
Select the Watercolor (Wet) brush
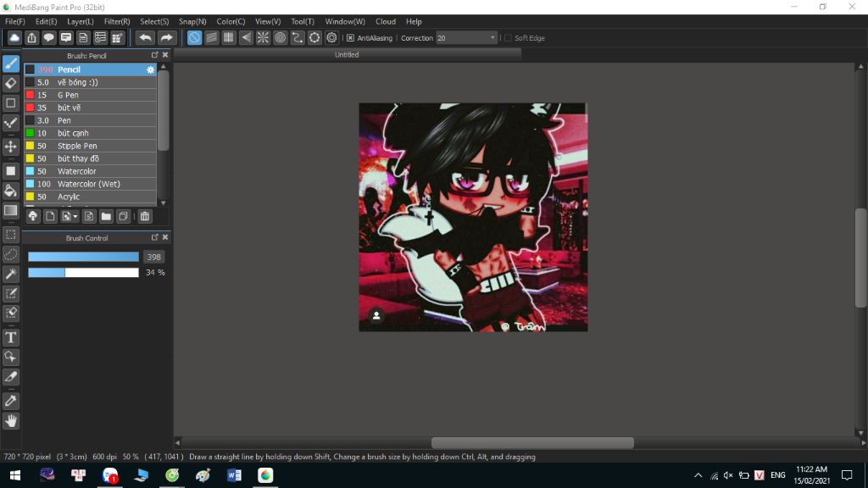click(90, 184)
